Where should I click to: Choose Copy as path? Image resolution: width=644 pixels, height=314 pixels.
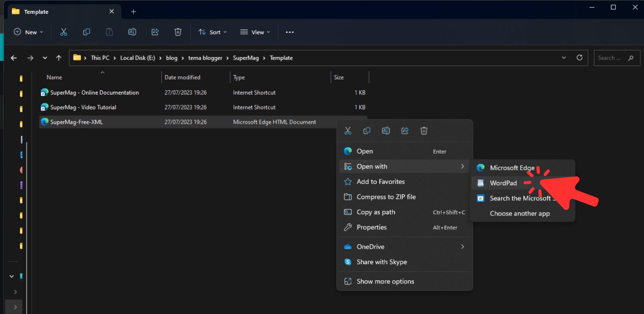pos(405,212)
